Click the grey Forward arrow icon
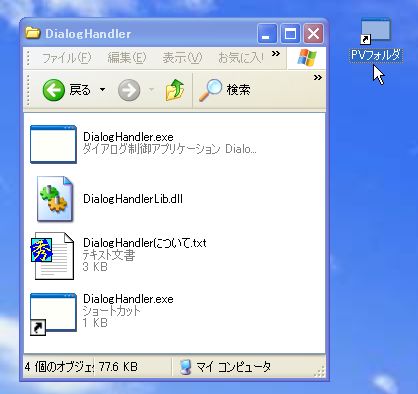Screen dimensions: 418x394 (x=129, y=90)
